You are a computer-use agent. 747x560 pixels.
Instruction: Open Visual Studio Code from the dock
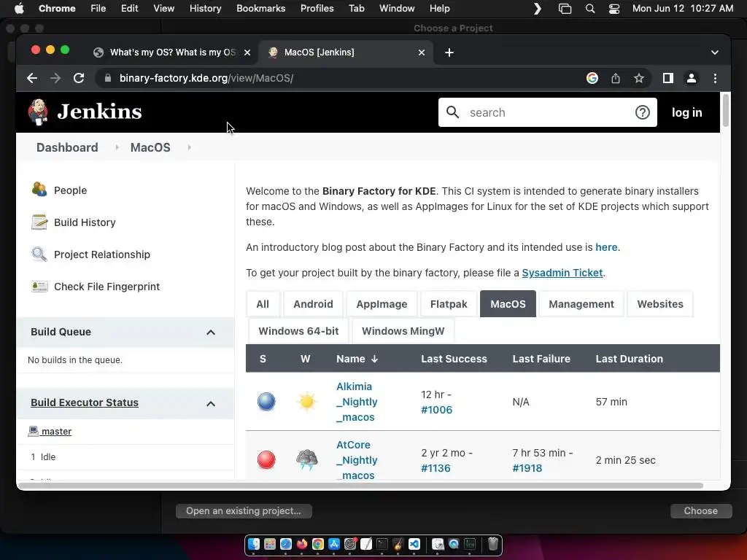[x=414, y=544]
